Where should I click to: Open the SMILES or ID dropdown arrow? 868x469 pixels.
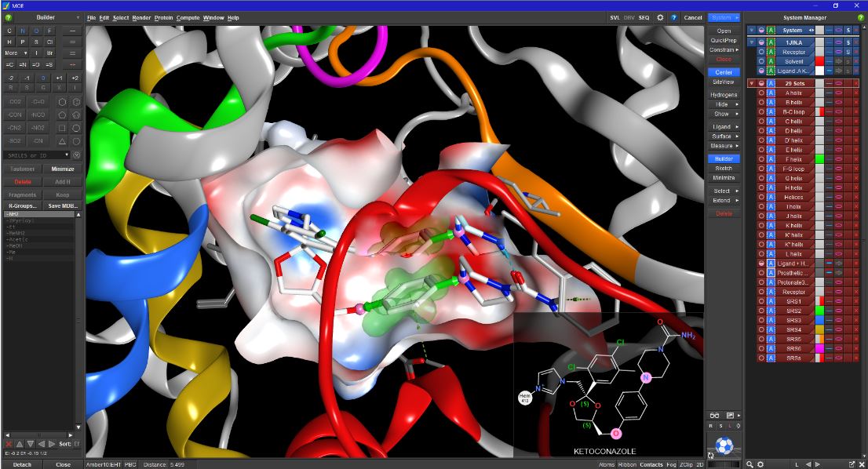[x=67, y=155]
